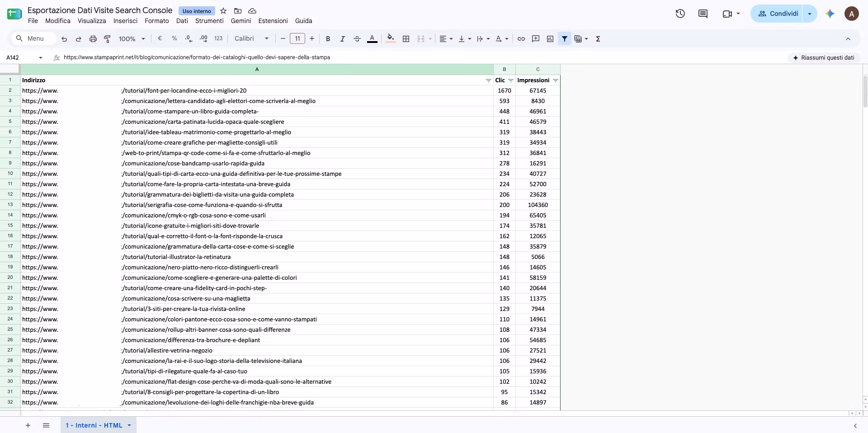
Task: Insert a comment from the toolbar
Action: point(536,39)
